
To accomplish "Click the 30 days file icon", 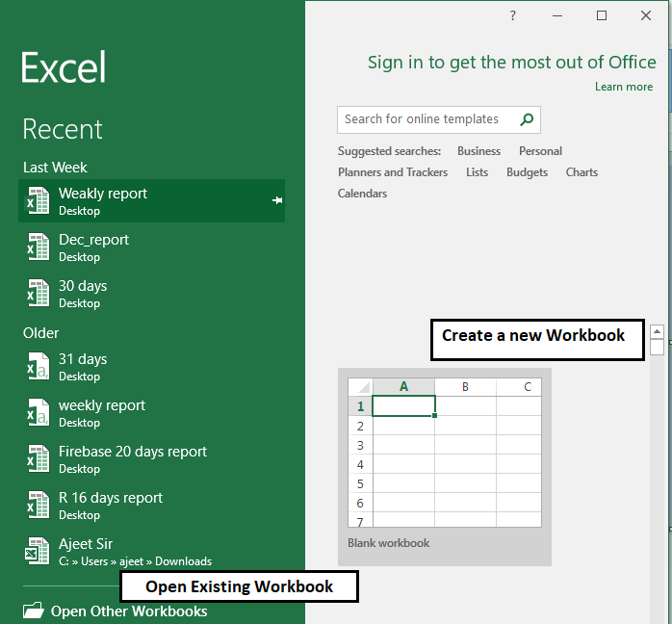I will [38, 293].
